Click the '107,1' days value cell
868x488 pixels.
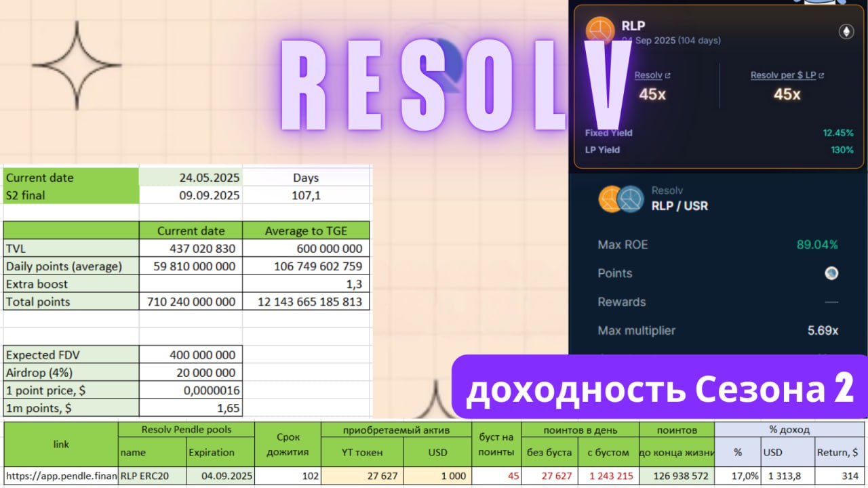point(307,195)
